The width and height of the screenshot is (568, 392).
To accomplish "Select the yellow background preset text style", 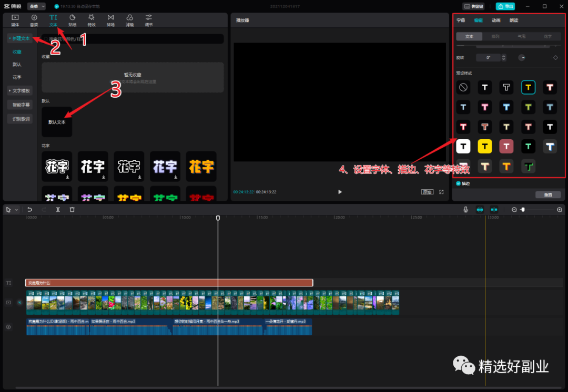I will (485, 146).
